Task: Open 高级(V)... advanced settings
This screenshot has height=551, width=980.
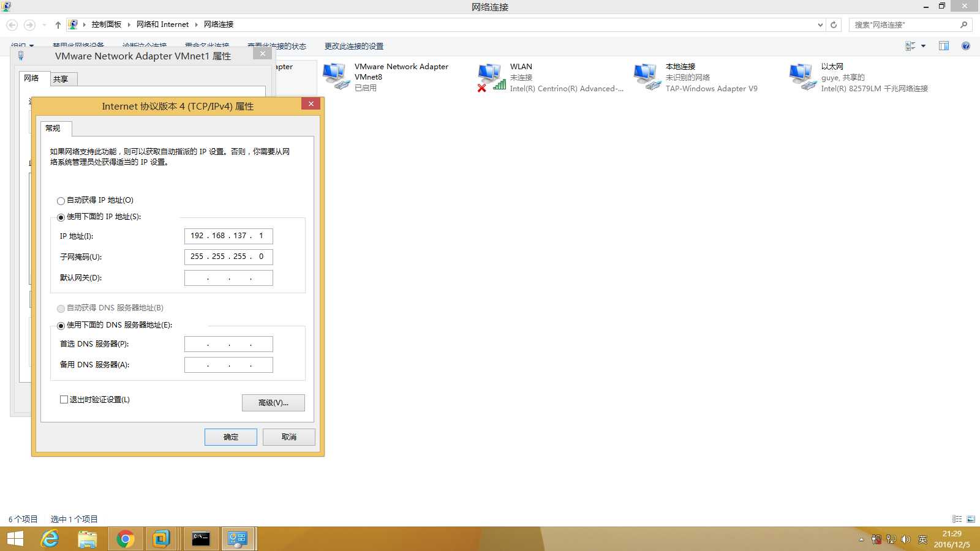Action: coord(273,402)
